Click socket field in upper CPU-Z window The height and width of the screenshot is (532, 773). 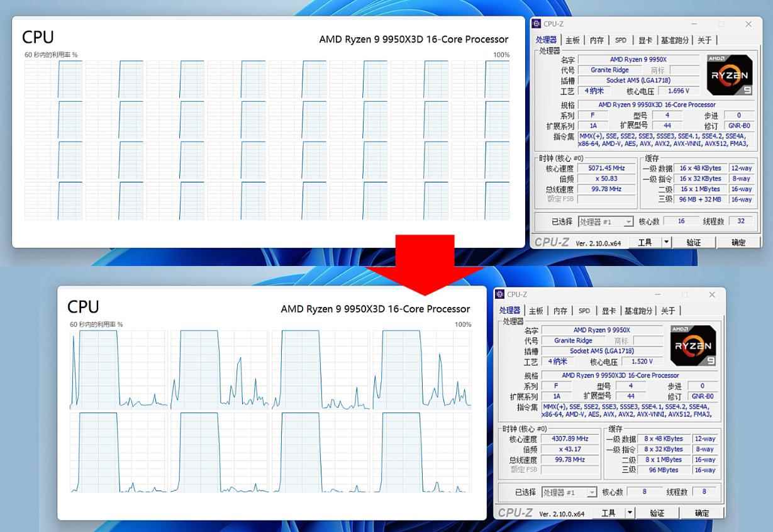tap(638, 80)
